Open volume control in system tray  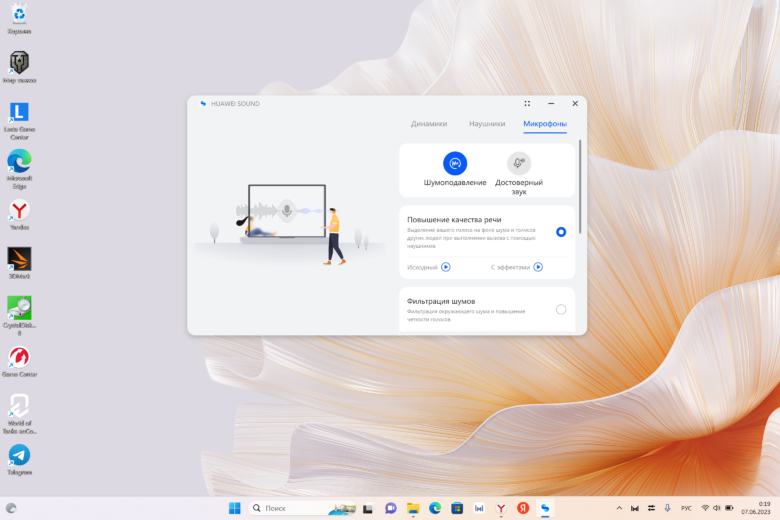click(x=717, y=508)
